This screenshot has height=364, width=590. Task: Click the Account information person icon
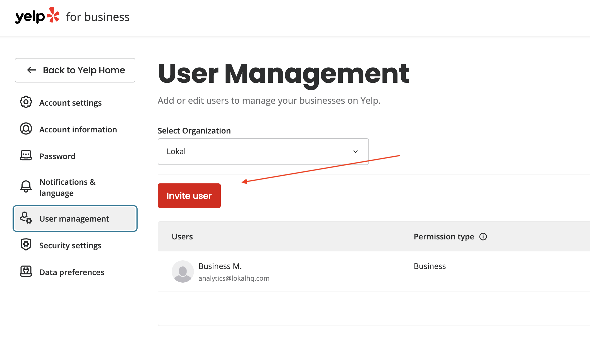point(26,129)
